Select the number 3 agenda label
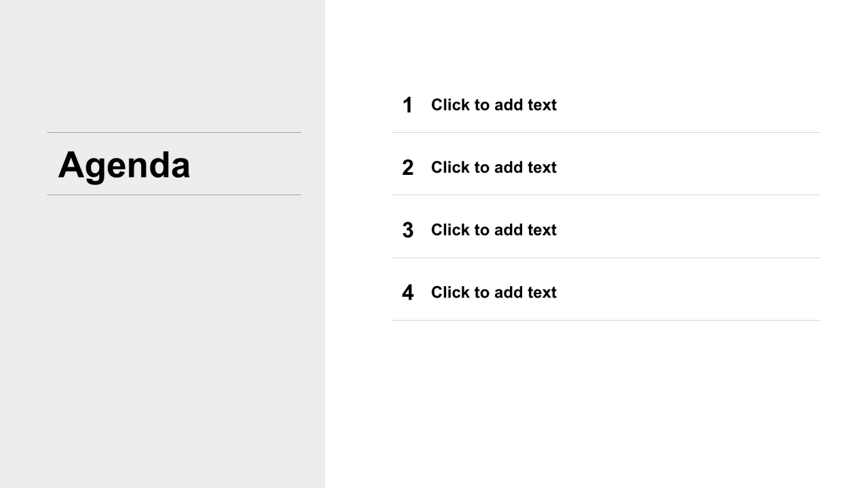Screen dimensions: 868x488 tap(408, 230)
